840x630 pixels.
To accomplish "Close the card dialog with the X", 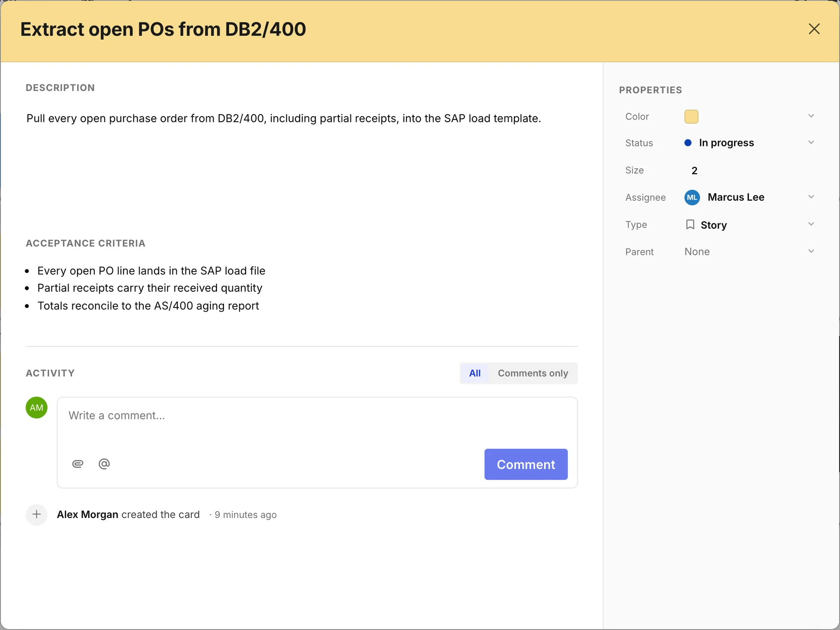I will point(814,29).
